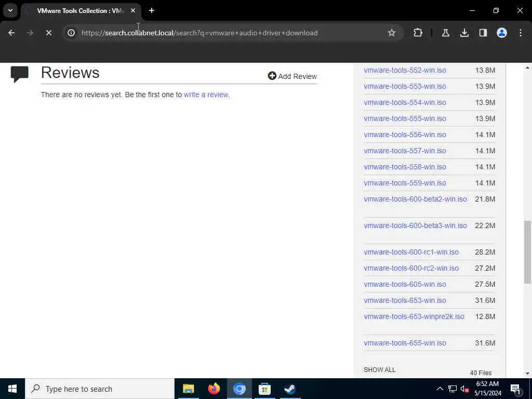Open the Windows Start menu
Screen dimensions: 532x399
tap(12, 389)
